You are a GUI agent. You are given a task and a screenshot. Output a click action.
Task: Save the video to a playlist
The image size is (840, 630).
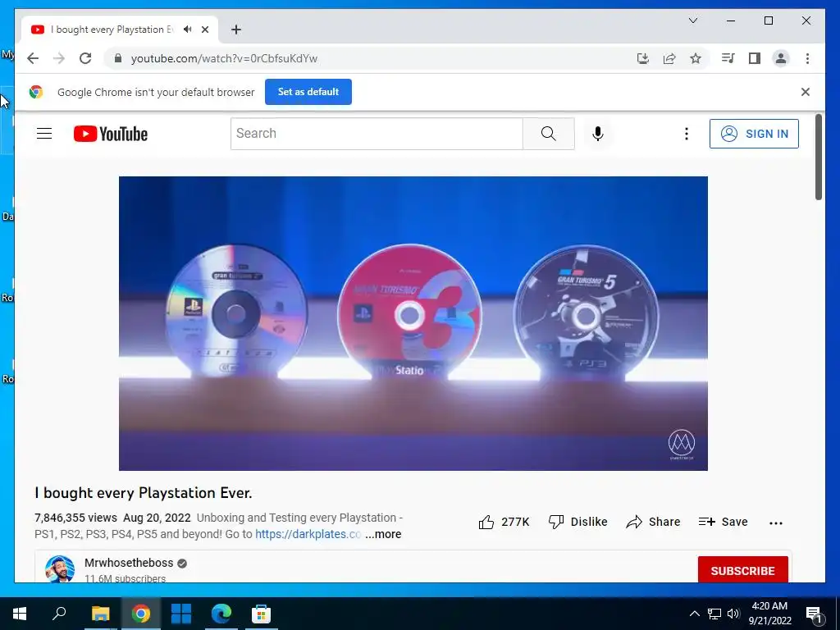click(x=723, y=522)
